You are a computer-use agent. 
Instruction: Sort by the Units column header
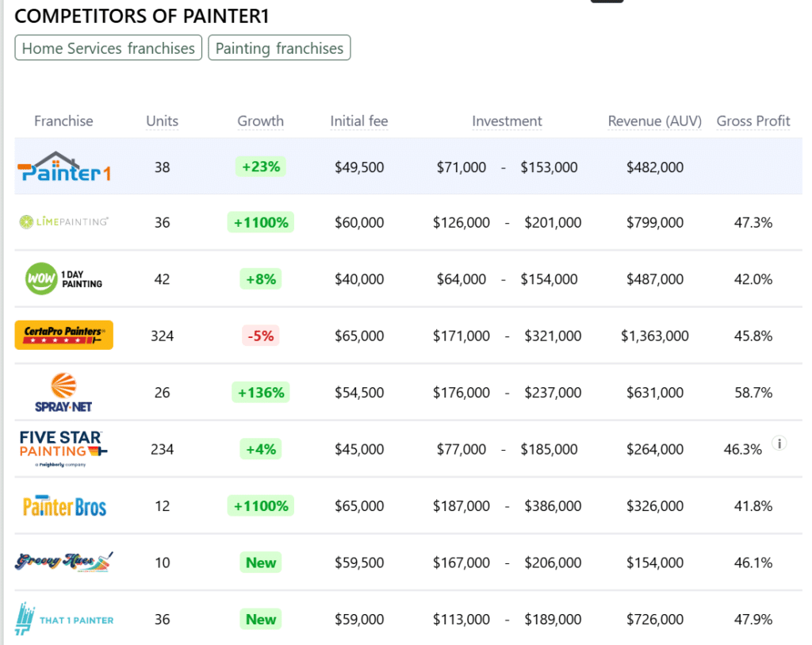(162, 121)
